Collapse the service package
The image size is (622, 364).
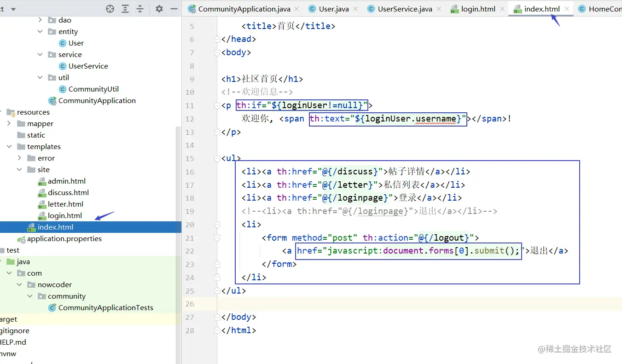click(40, 54)
